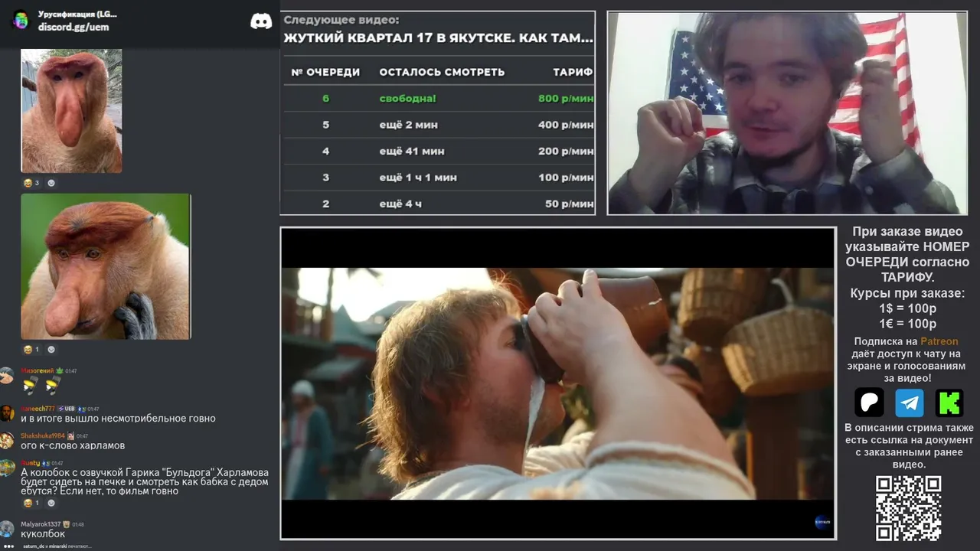Screen dimensions: 980x551
Task: Click the QR code image
Action: (x=908, y=508)
